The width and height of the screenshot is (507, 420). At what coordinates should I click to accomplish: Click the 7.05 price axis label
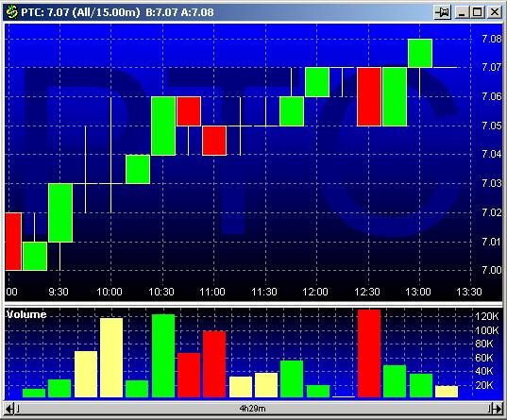click(x=492, y=126)
